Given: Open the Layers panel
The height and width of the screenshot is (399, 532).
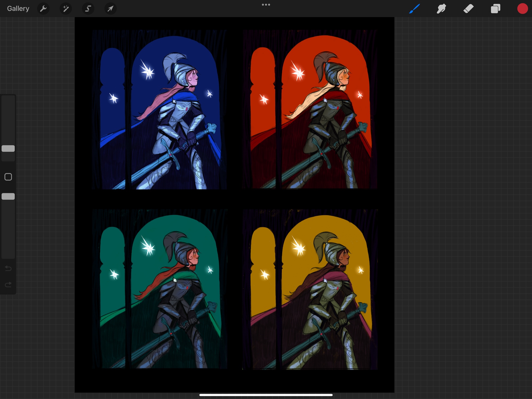Looking at the screenshot, I should [495, 9].
